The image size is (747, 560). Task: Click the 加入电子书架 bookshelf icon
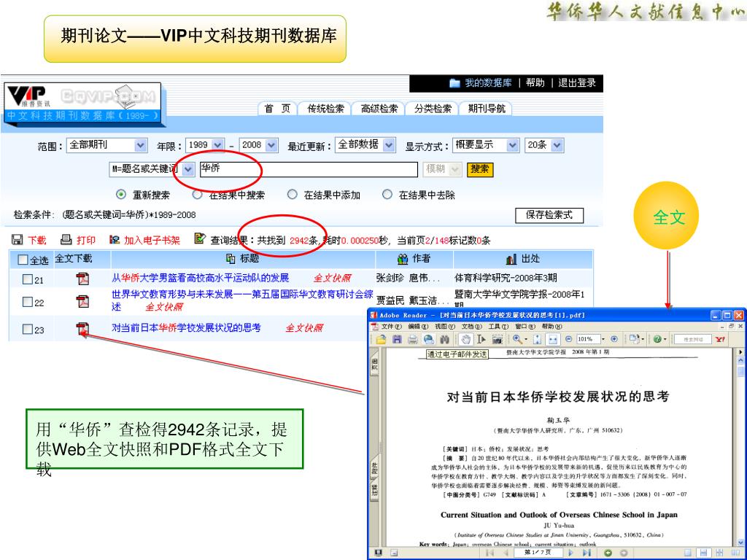pyautogui.click(x=115, y=239)
